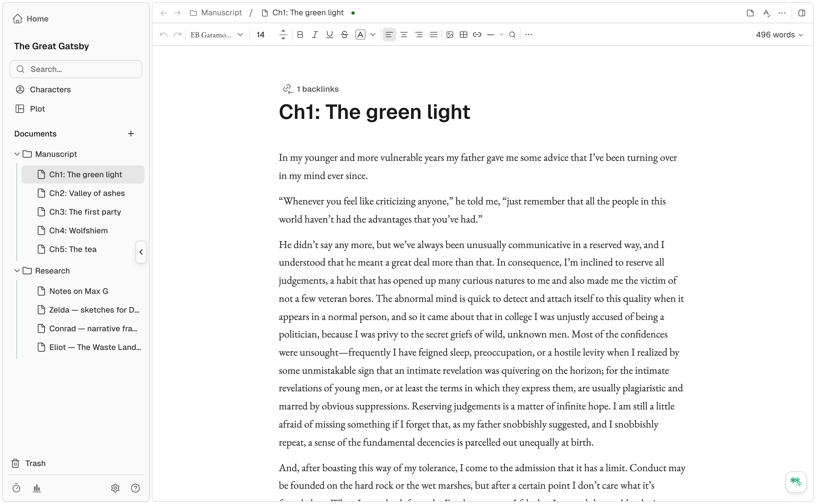This screenshot has height=504, width=816.
Task: Collapse the Manuscript folder
Action: [16, 154]
